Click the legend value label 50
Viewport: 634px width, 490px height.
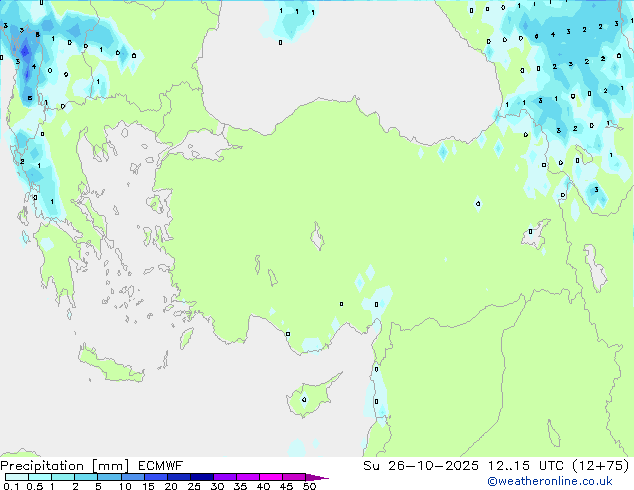(x=309, y=487)
